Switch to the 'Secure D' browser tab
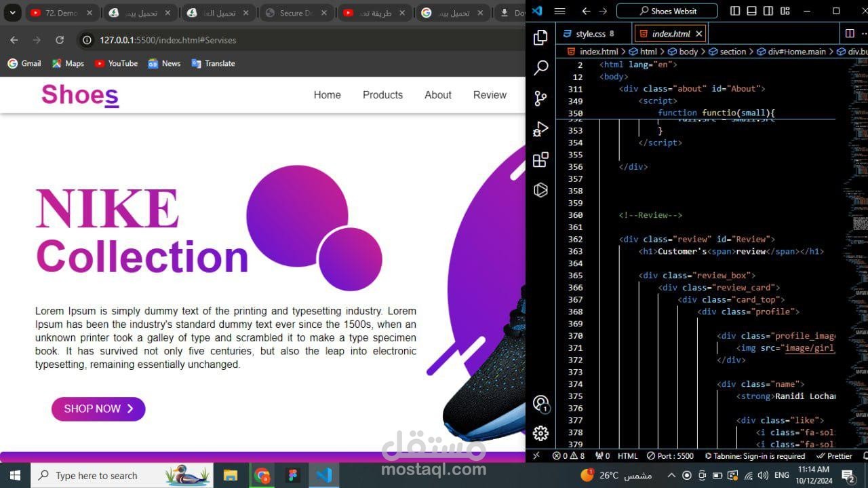The image size is (868, 488). click(297, 13)
